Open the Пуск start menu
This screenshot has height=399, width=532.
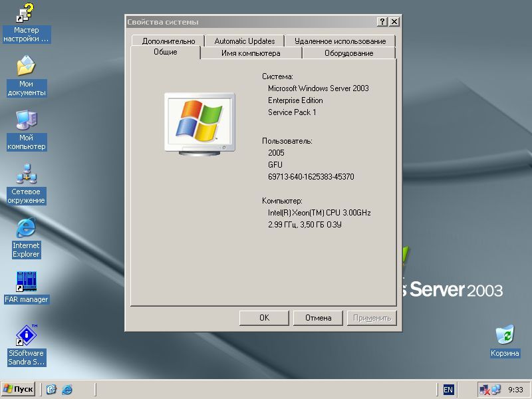[19, 389]
